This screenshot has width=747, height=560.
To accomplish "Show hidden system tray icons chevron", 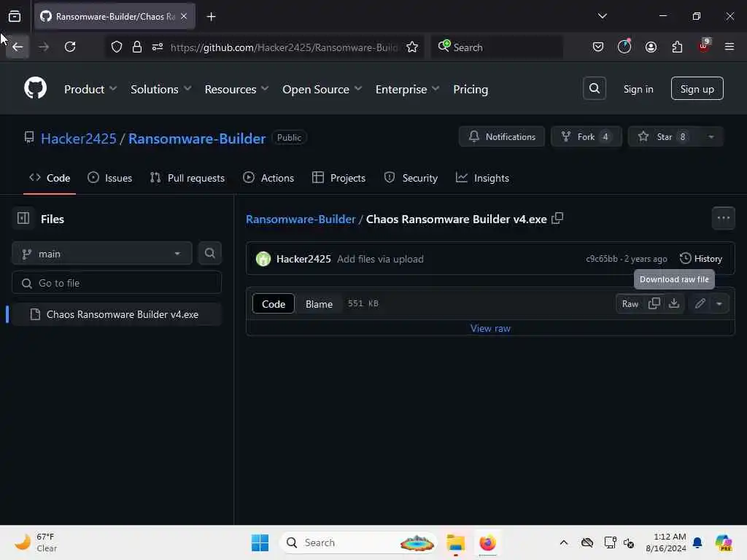I will pos(564,542).
